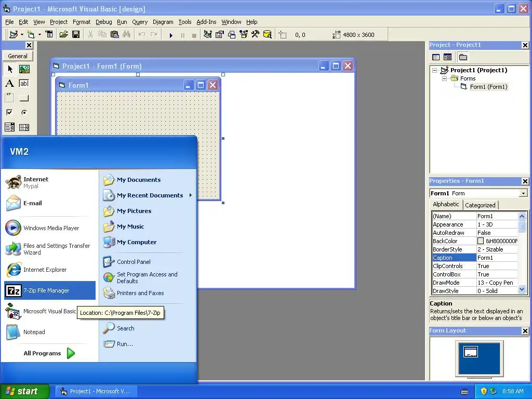Click the Properties list scroll up arrow
Screen dimensions: 532x399
click(x=522, y=216)
